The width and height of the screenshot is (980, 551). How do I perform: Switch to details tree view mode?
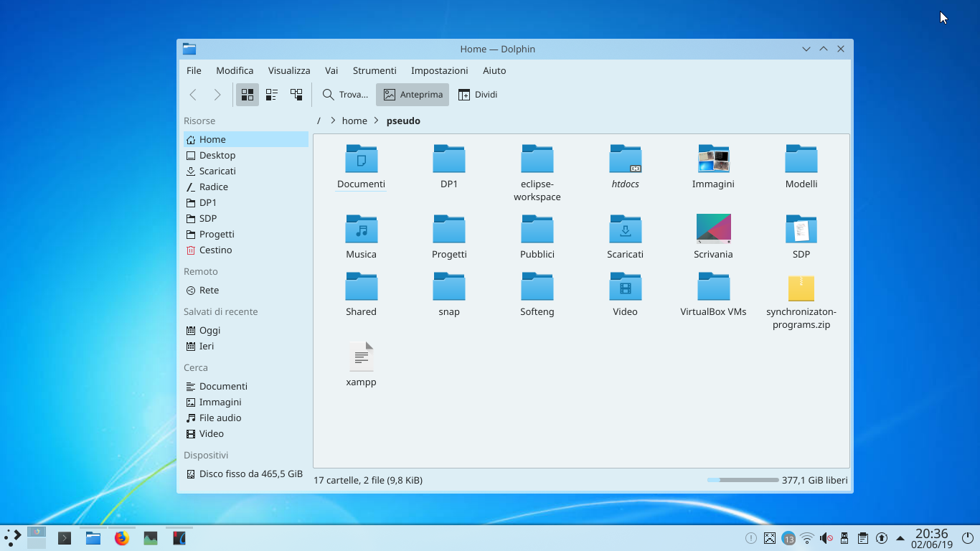(x=296, y=95)
